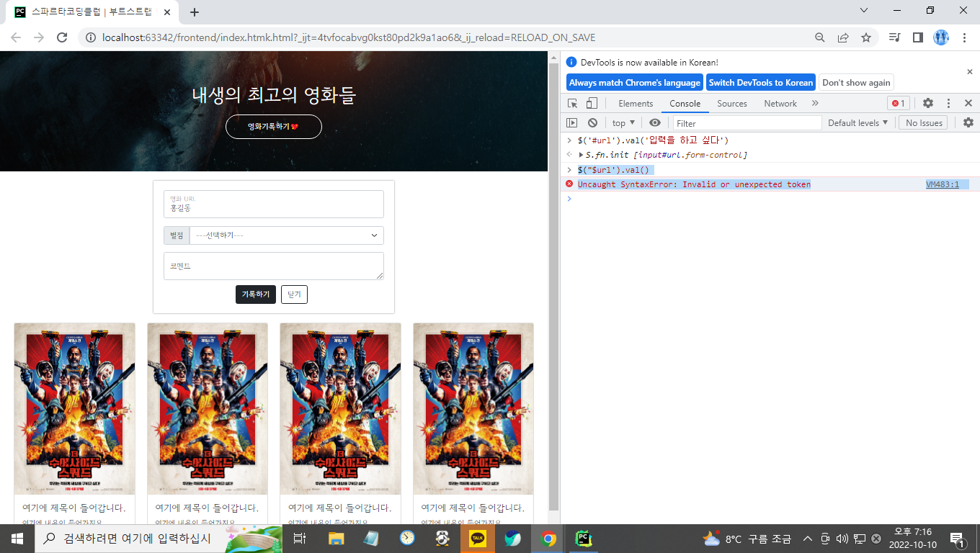Screen dimensions: 980x553
Task: Click the movie URL input field
Action: point(274,204)
